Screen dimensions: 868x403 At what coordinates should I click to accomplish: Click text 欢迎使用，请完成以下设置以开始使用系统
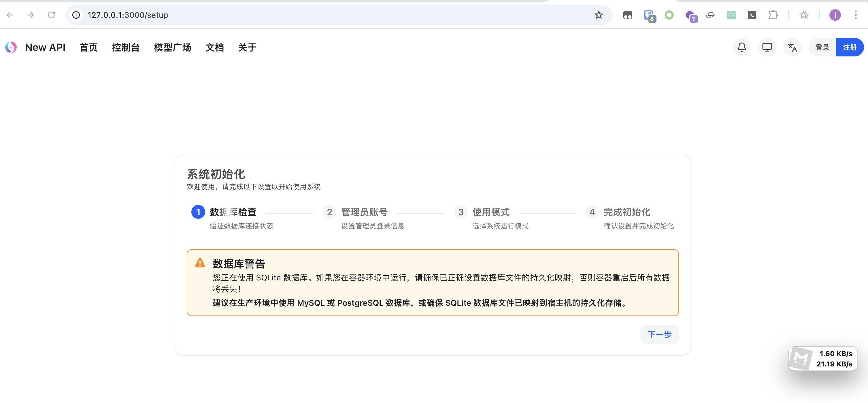point(254,187)
